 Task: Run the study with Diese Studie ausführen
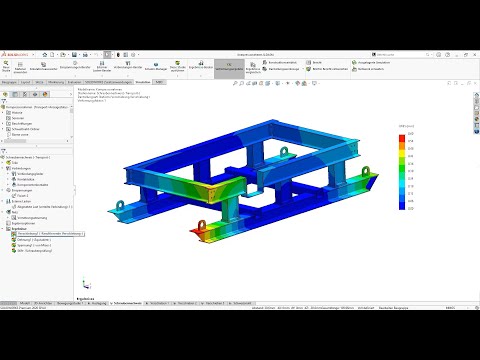coord(177,67)
